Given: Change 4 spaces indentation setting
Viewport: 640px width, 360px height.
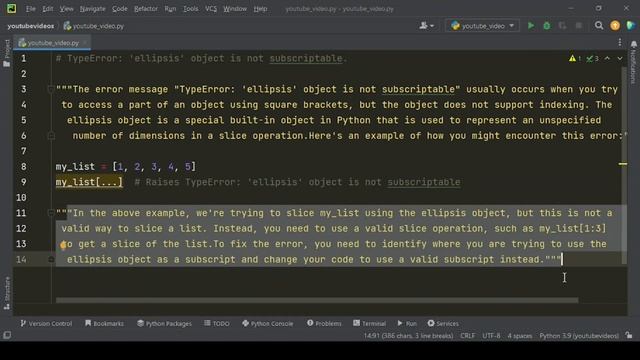Looking at the screenshot, I should coord(520,336).
